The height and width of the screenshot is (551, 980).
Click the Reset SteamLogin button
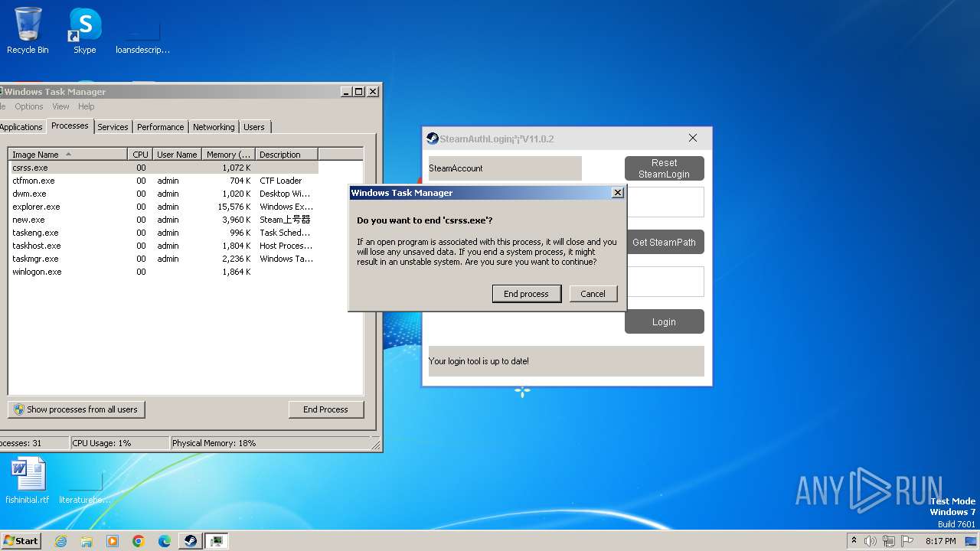(665, 168)
